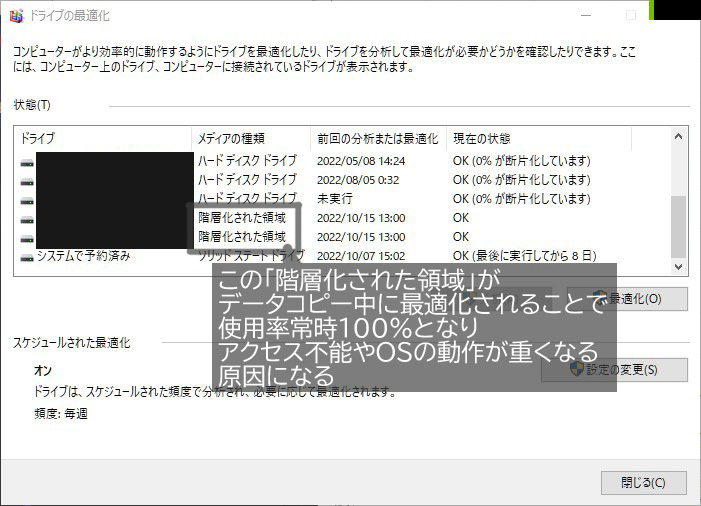701x506 pixels.
Task: Close the dialog with 閉じる(C)
Action: (643, 483)
